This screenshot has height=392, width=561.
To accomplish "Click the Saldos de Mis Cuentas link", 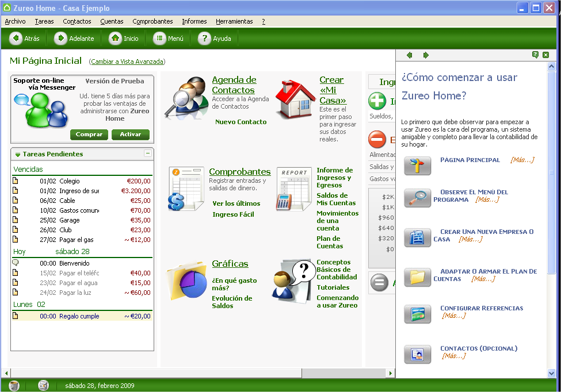I will coord(336,199).
